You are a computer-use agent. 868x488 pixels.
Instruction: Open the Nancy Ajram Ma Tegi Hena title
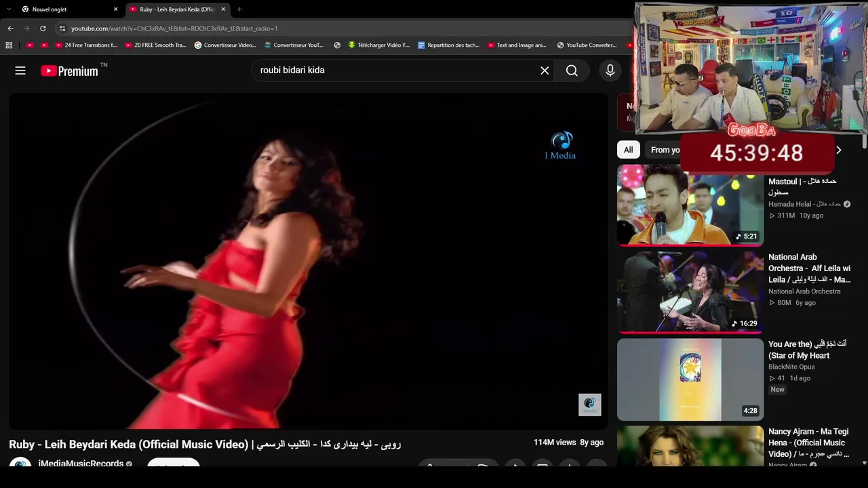[x=808, y=443]
